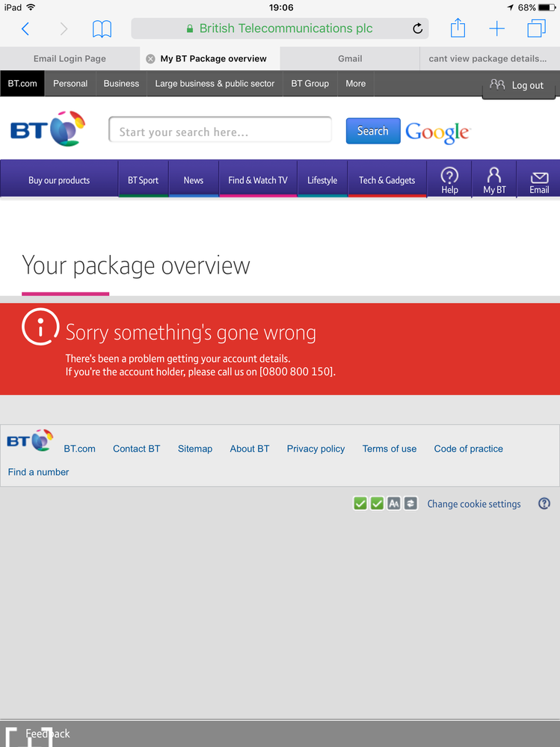Open the Find a number link
Viewport: 560px width, 747px height.
point(38,472)
